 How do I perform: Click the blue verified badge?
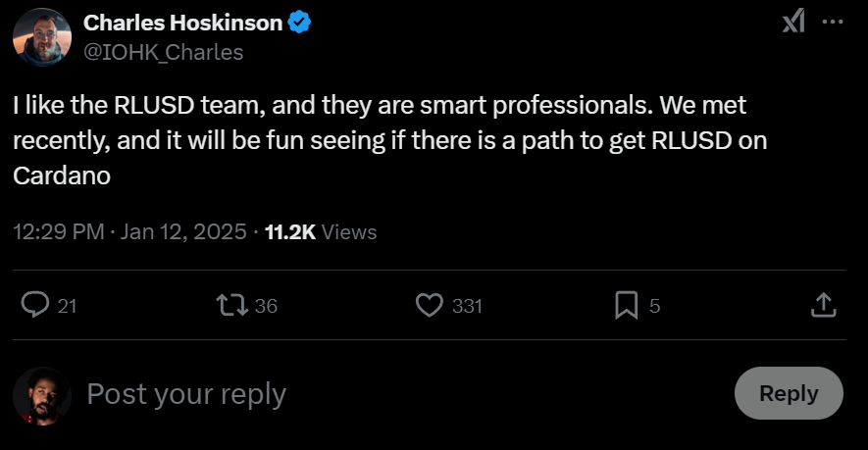click(x=300, y=23)
